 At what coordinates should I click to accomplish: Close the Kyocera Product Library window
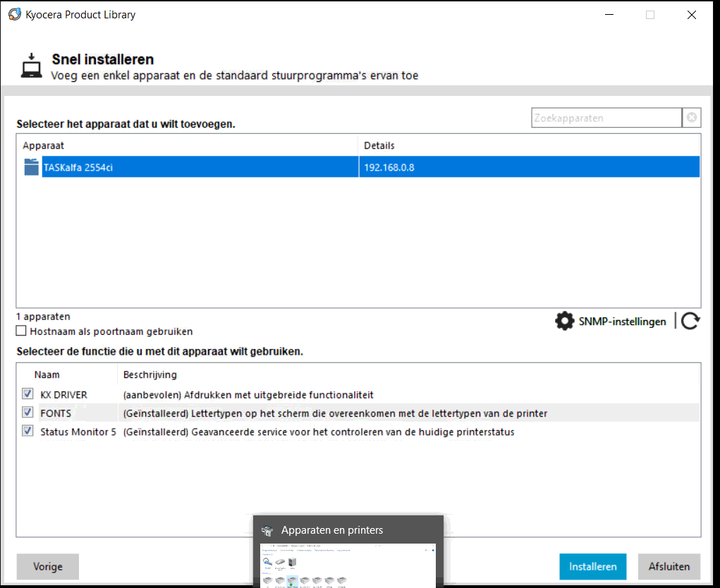692,15
